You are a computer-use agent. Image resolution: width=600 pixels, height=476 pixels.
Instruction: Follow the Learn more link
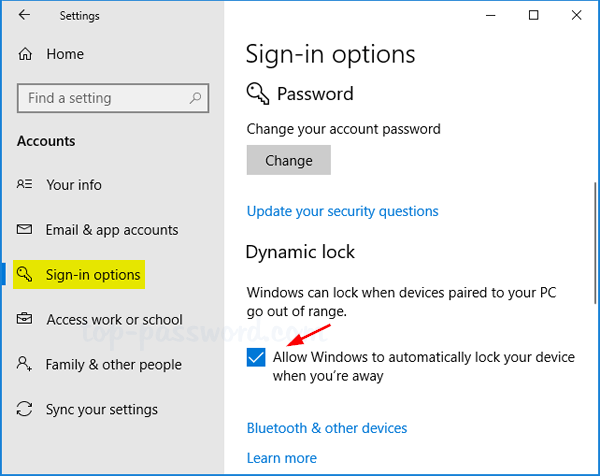point(282,458)
